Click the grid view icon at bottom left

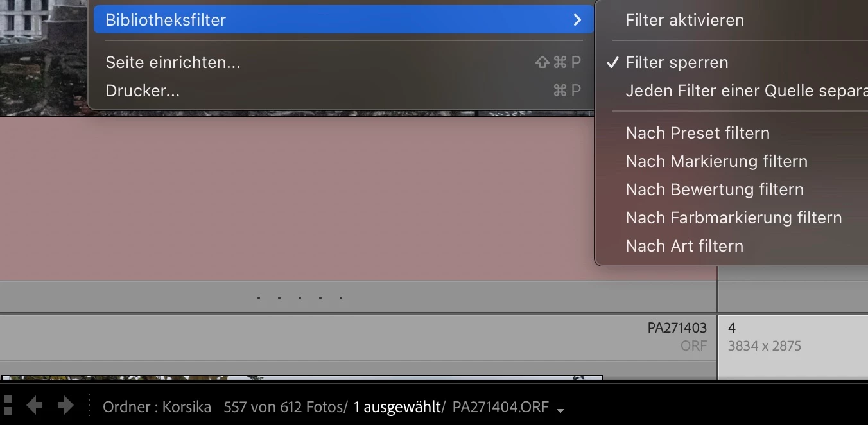[x=8, y=406]
